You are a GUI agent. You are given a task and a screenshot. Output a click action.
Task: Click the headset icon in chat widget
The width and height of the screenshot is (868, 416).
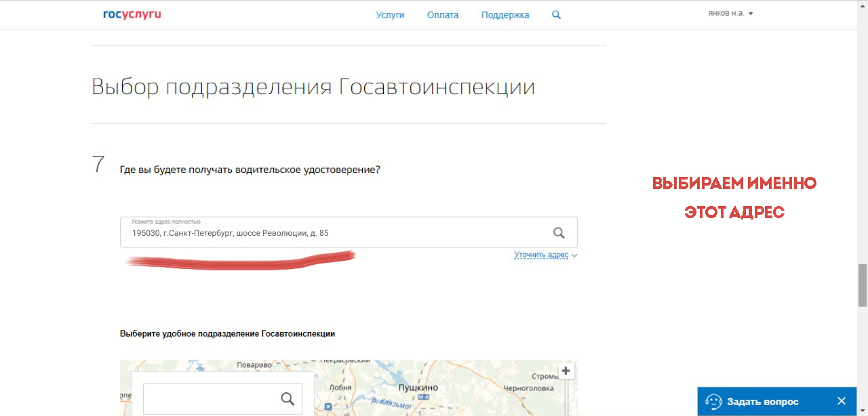[713, 401]
